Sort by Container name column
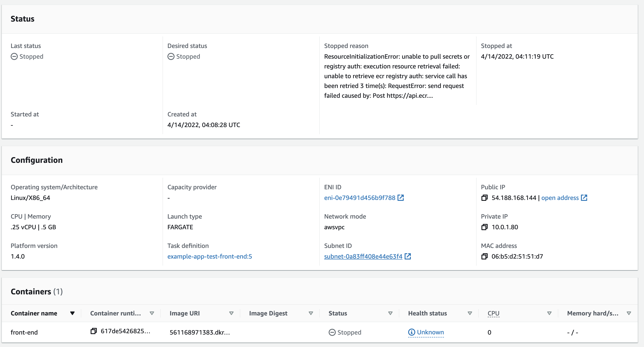 coord(72,313)
